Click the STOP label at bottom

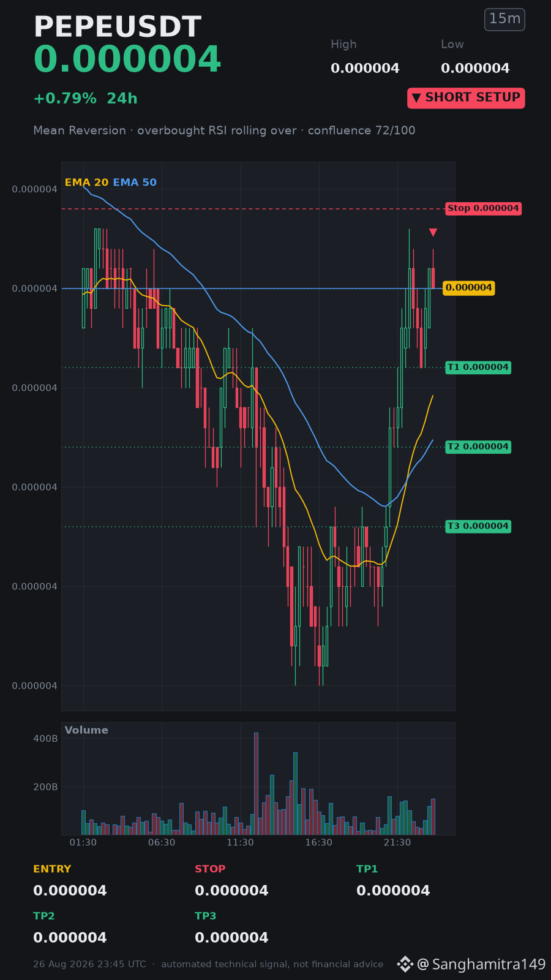(x=210, y=869)
